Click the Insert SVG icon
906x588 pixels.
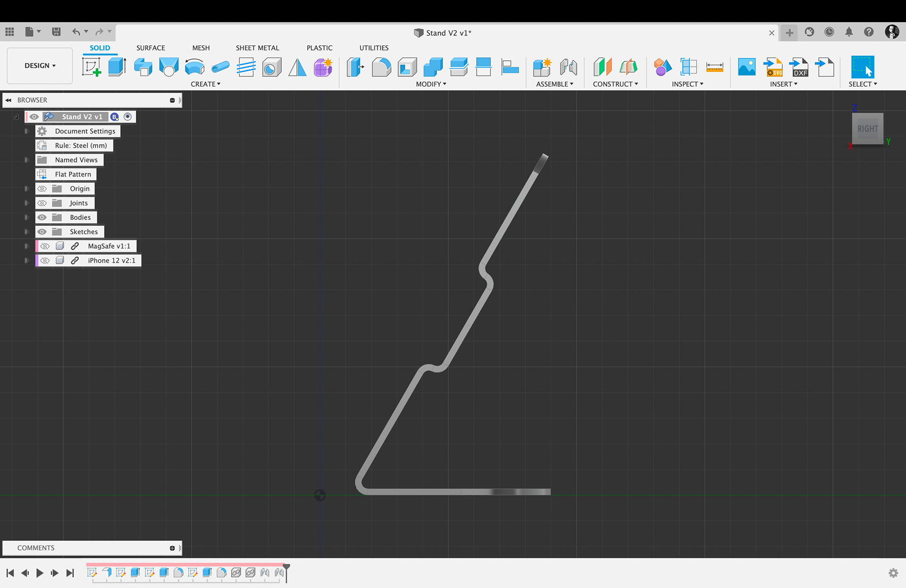773,67
